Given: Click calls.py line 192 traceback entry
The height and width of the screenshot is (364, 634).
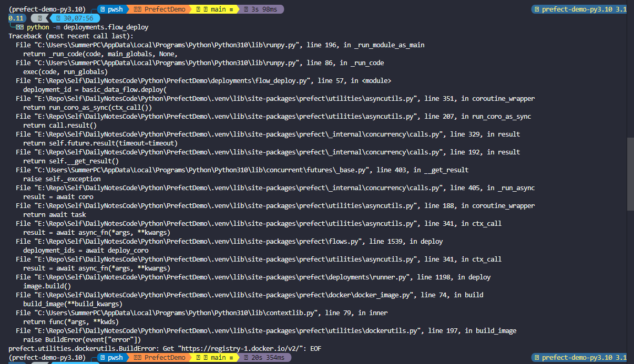Looking at the screenshot, I should 268,152.
